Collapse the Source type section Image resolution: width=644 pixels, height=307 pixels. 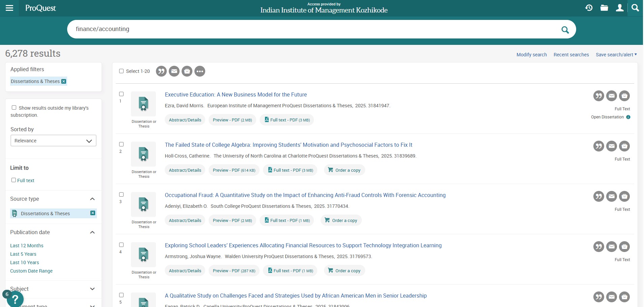pos(92,199)
